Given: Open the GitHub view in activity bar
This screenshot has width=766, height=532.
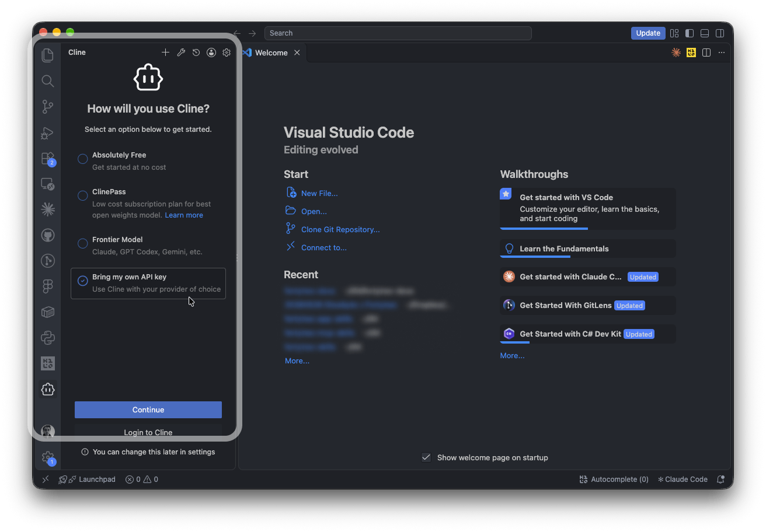Looking at the screenshot, I should pos(48,235).
